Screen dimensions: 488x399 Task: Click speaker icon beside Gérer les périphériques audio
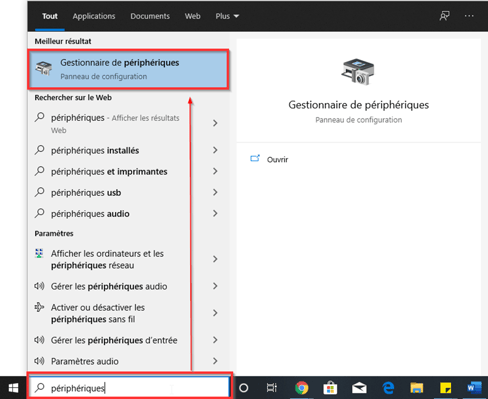[39, 286]
